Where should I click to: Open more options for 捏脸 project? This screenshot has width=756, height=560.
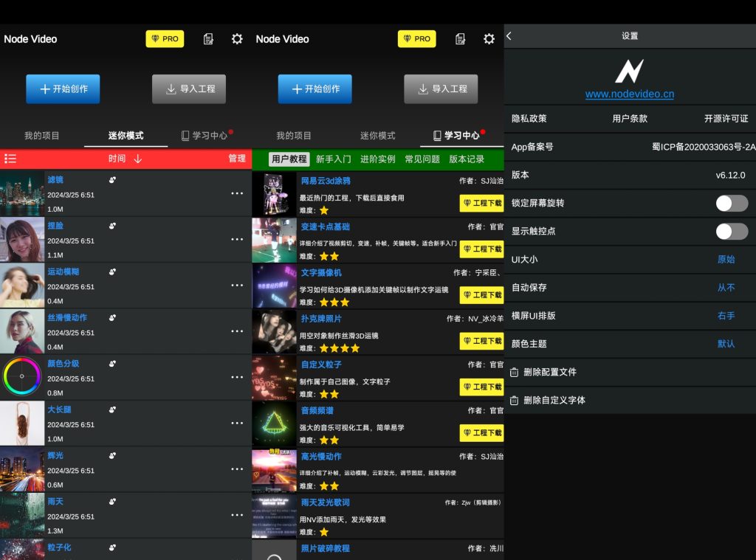(237, 239)
